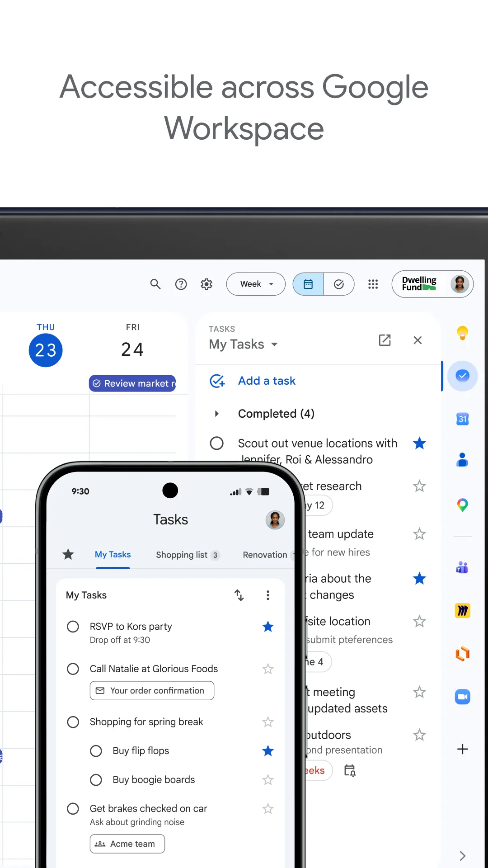488x868 pixels.
Task: Switch to the calendar view toggle
Action: click(x=308, y=284)
